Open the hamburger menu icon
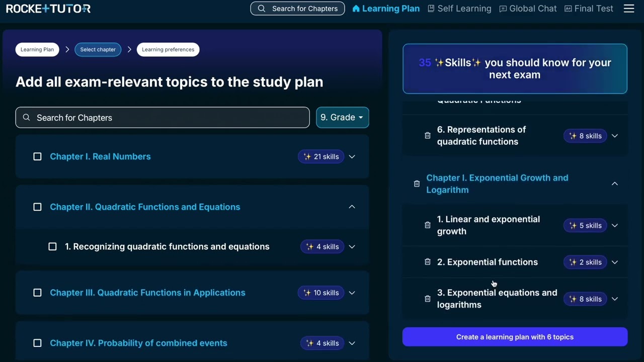The height and width of the screenshot is (362, 644). coord(629,9)
